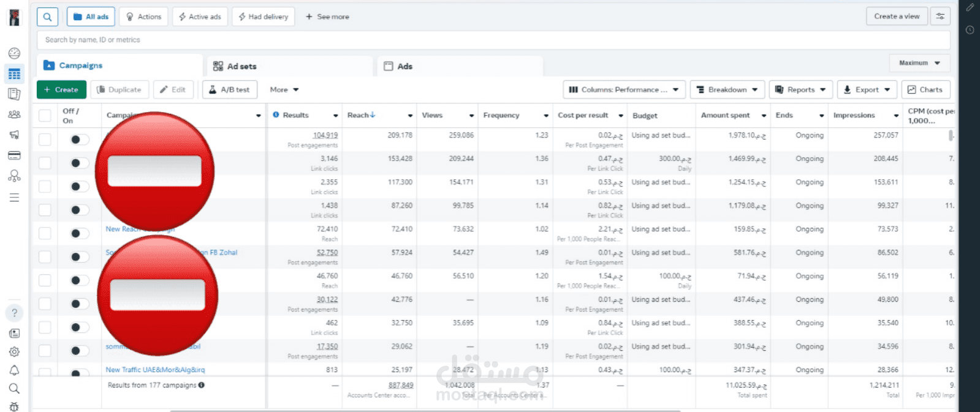This screenshot has height=412, width=980.
Task: Expand the More menu next to A/B test
Action: tap(284, 89)
